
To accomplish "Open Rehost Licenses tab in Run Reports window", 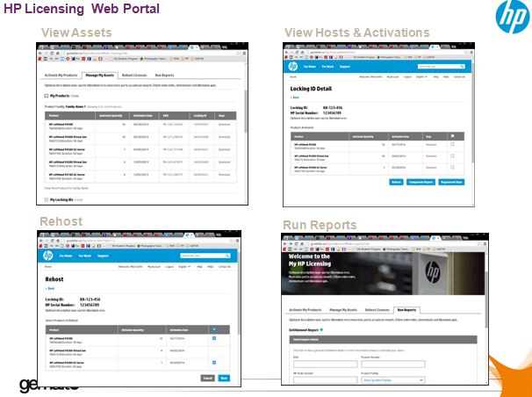I will click(x=377, y=310).
